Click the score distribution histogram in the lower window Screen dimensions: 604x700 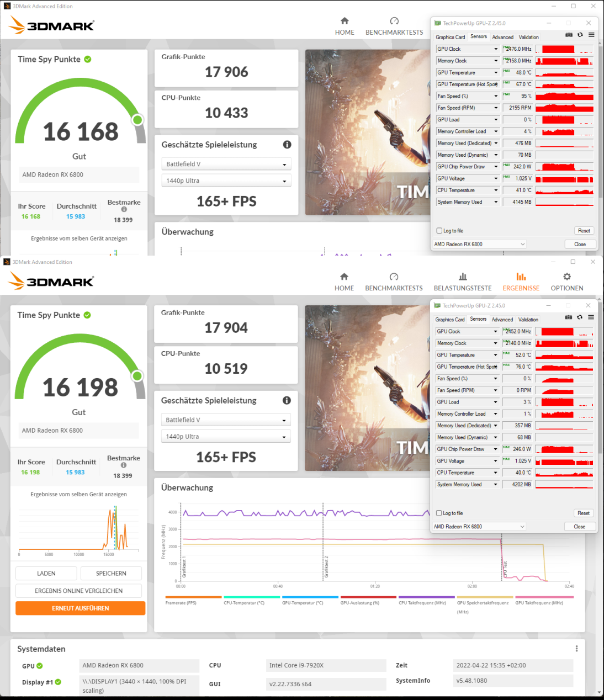[78, 528]
